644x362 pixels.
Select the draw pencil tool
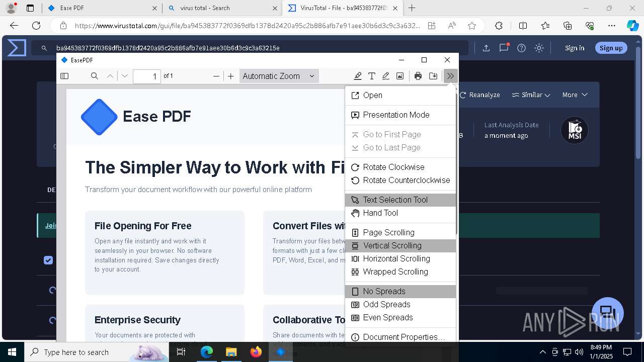[x=386, y=76]
